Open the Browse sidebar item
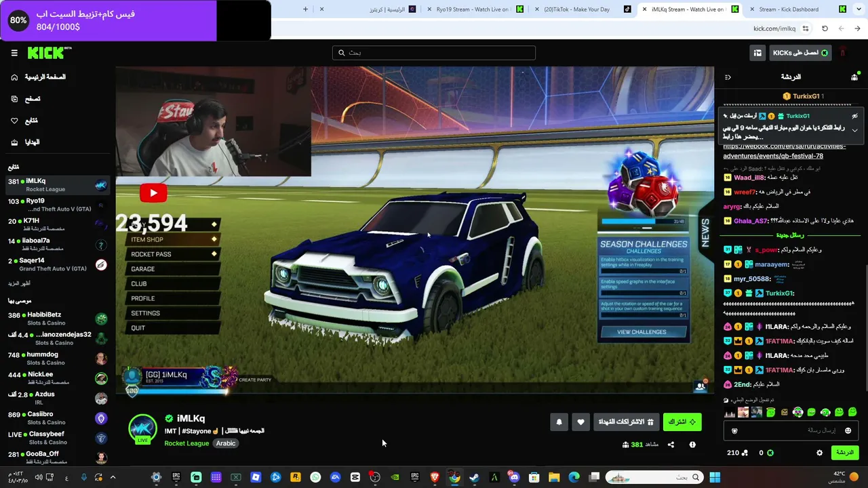The height and width of the screenshot is (488, 868). pos(26,99)
